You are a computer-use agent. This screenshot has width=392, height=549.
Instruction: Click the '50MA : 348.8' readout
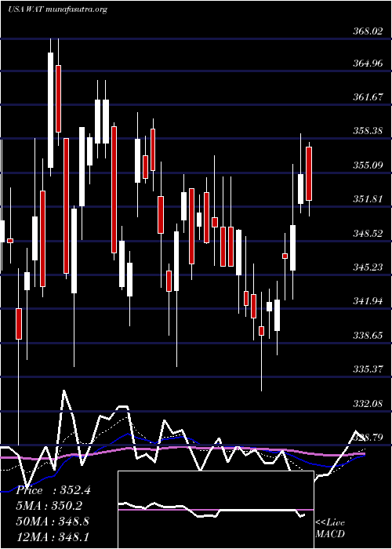click(53, 522)
